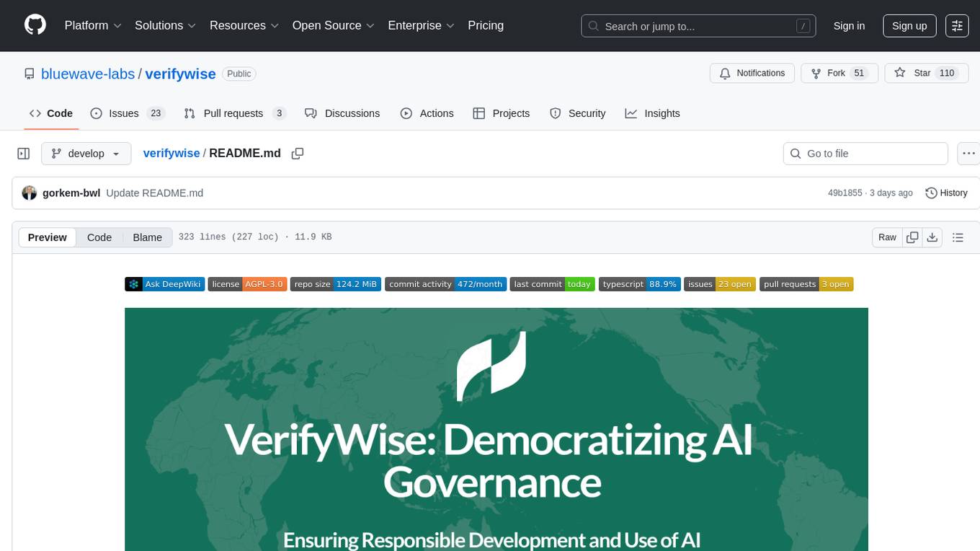Image resolution: width=980 pixels, height=551 pixels.
Task: Click the issues 23 open badge
Action: coord(721,284)
